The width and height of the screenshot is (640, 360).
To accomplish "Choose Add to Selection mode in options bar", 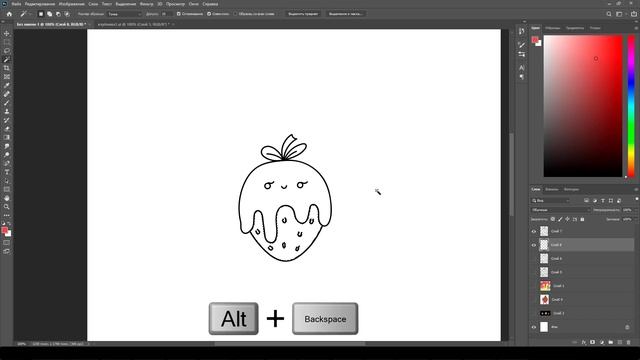I will (49, 14).
